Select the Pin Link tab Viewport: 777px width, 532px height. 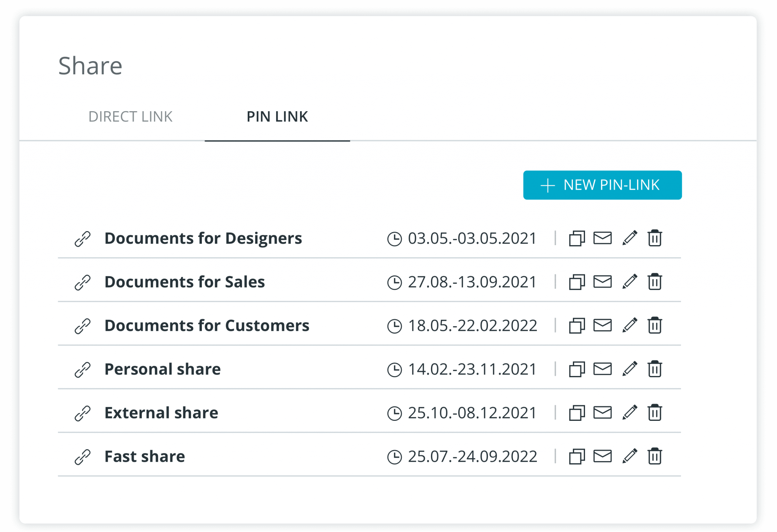click(277, 116)
